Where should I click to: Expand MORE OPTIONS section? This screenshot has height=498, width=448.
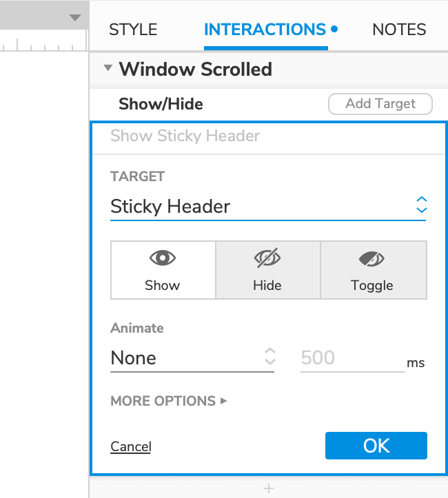168,401
